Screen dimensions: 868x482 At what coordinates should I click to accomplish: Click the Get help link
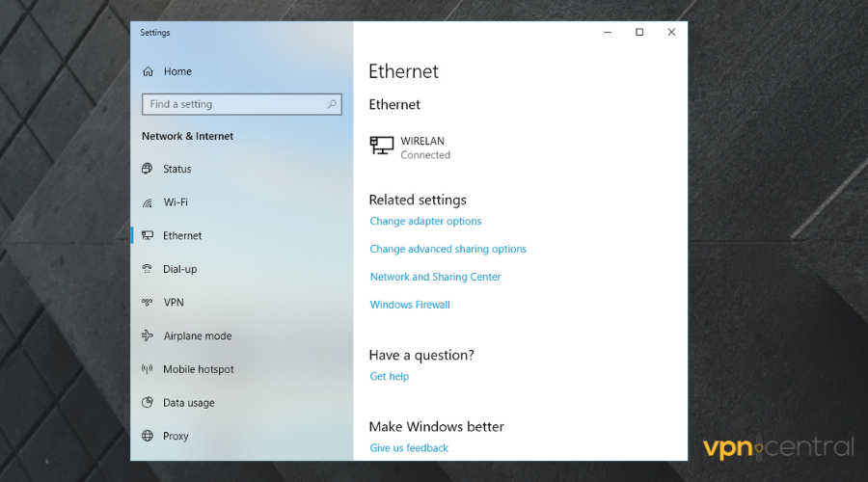(389, 376)
